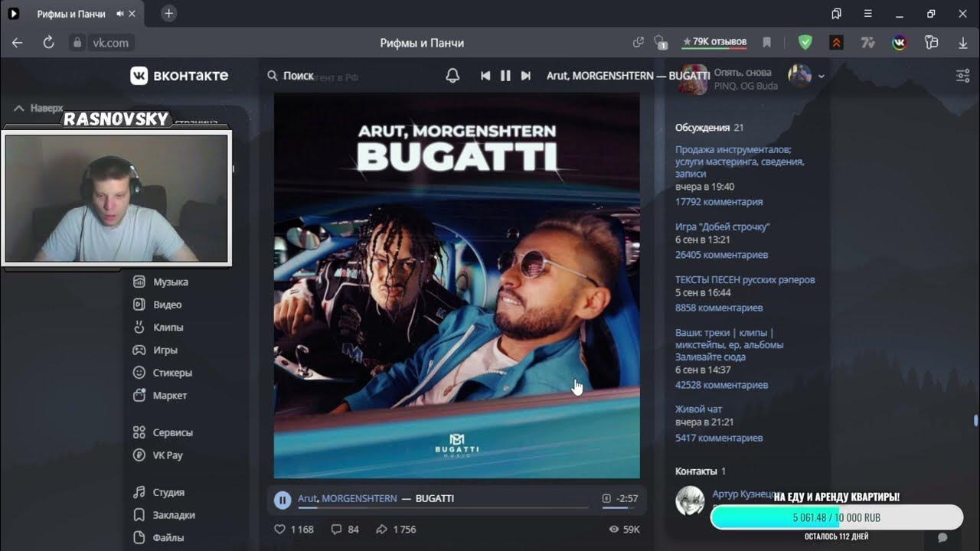Viewport: 980px width, 551px height.
Task: Open the browser bookmarks panel icon
Action: tap(836, 14)
